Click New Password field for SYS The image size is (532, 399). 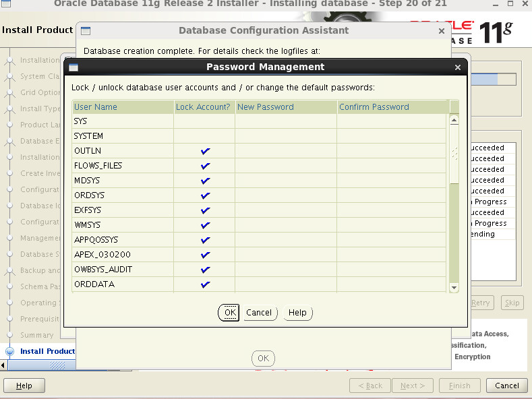(286, 121)
